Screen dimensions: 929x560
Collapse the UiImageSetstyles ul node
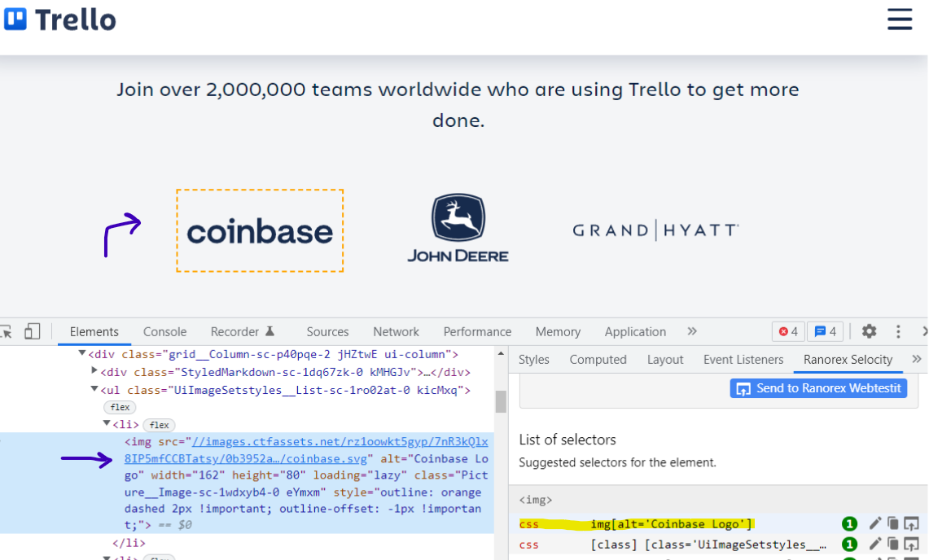(94, 389)
